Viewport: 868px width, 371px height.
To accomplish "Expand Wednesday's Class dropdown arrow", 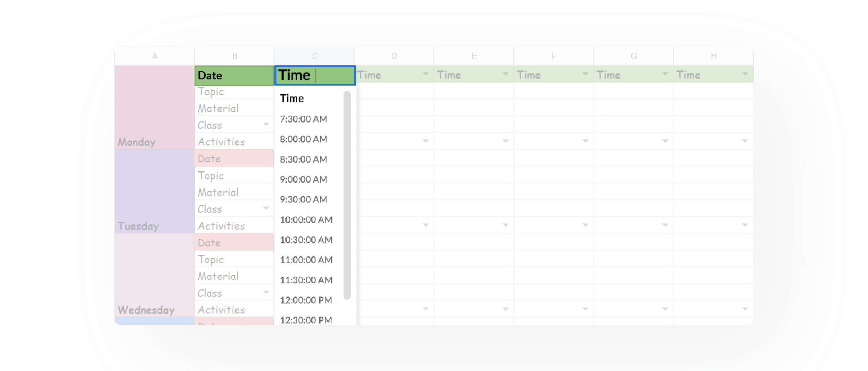I will coord(266,293).
